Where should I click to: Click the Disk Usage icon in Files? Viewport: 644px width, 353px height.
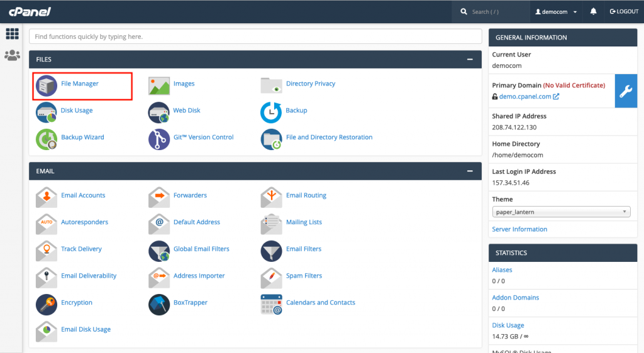tap(47, 112)
